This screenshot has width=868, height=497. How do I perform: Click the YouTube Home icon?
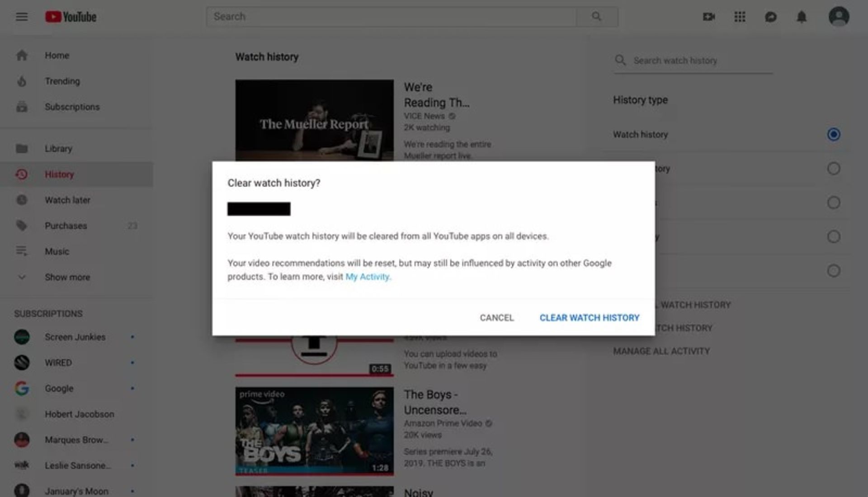coord(21,55)
